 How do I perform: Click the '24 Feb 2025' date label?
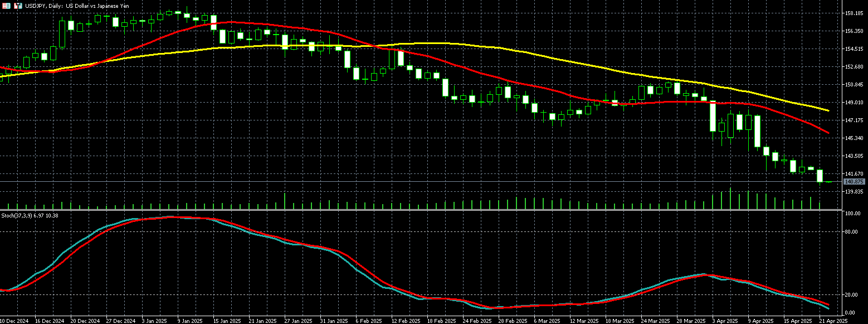click(477, 321)
